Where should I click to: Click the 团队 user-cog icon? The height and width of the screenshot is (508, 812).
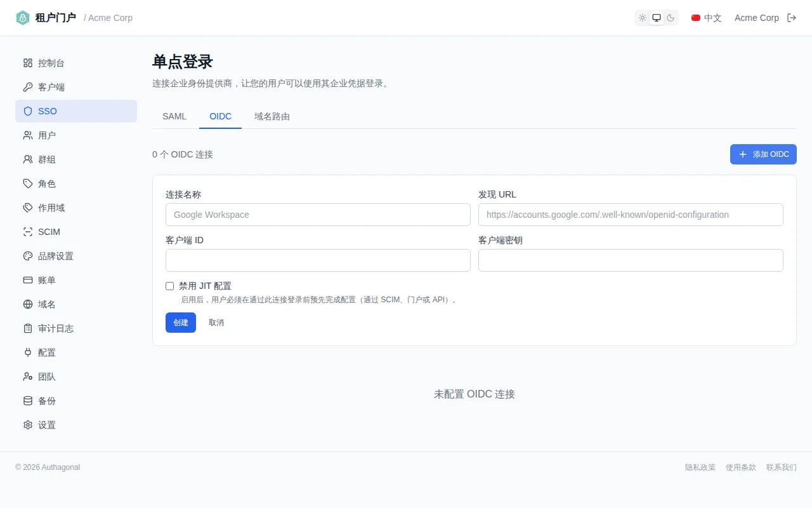(x=28, y=377)
